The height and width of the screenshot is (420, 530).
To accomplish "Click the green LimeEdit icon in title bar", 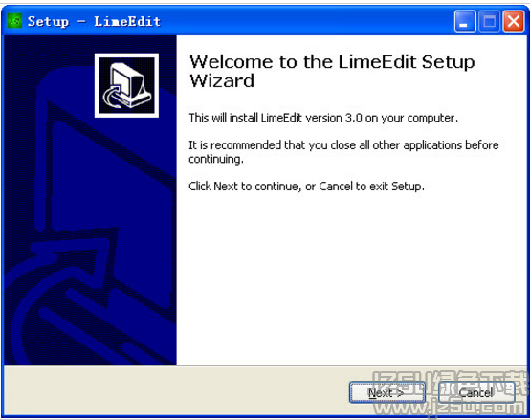I will [x=15, y=21].
